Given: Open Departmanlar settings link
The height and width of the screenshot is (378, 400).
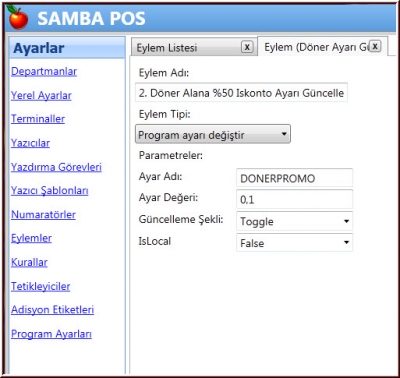Looking at the screenshot, I should pyautogui.click(x=44, y=71).
